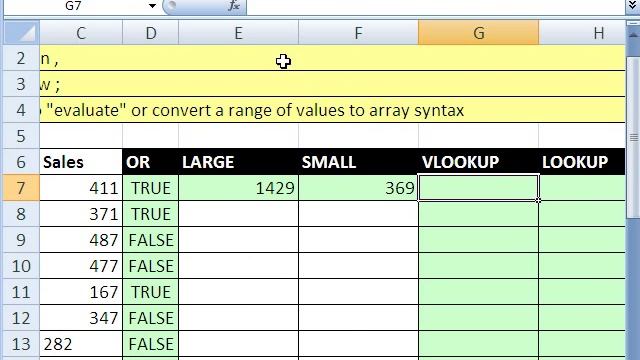The width and height of the screenshot is (640, 360).
Task: Click the Sales header cell
Action: click(81, 162)
